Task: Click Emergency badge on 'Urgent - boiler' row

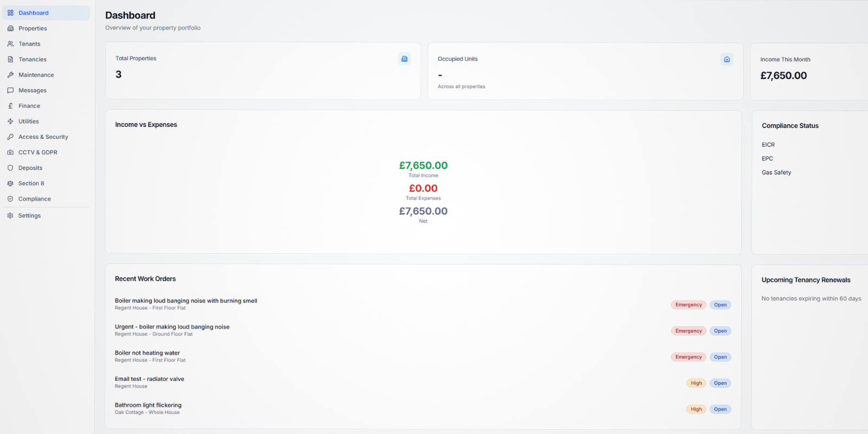Action: [x=688, y=331]
